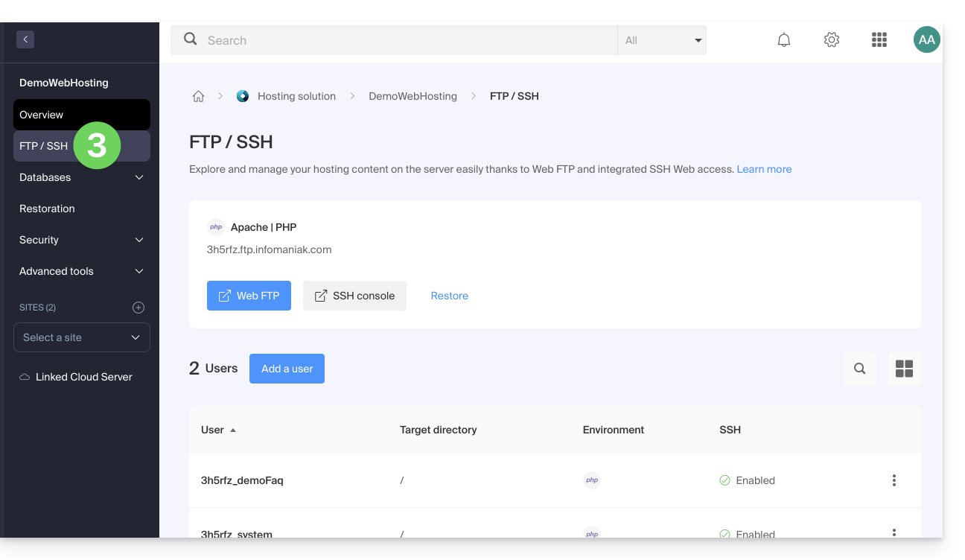
Task: Go to home via breadcrumb icon
Action: click(x=198, y=96)
